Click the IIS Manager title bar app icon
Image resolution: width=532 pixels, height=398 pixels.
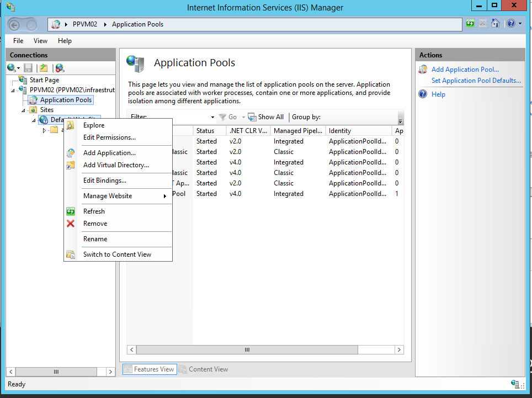10,7
